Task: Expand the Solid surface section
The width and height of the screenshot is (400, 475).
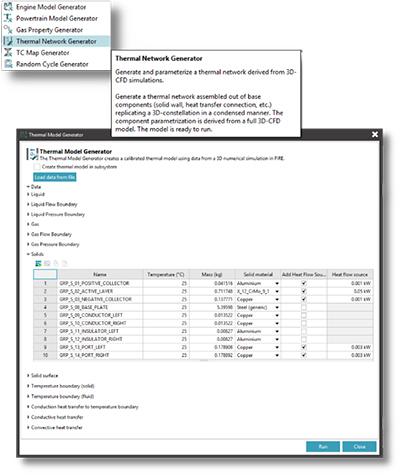Action: [x=28, y=375]
